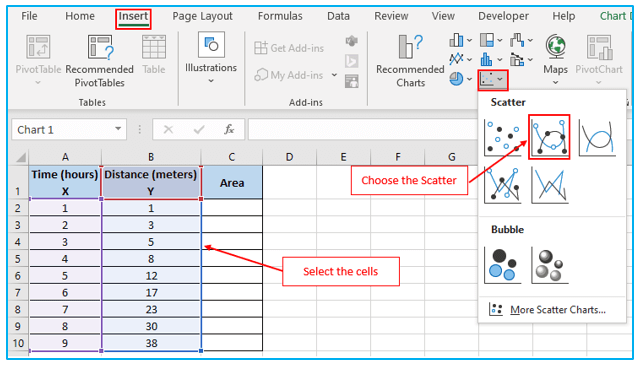Insert a statistic histogram chart
This screenshot has height=366, width=640.
[487, 60]
